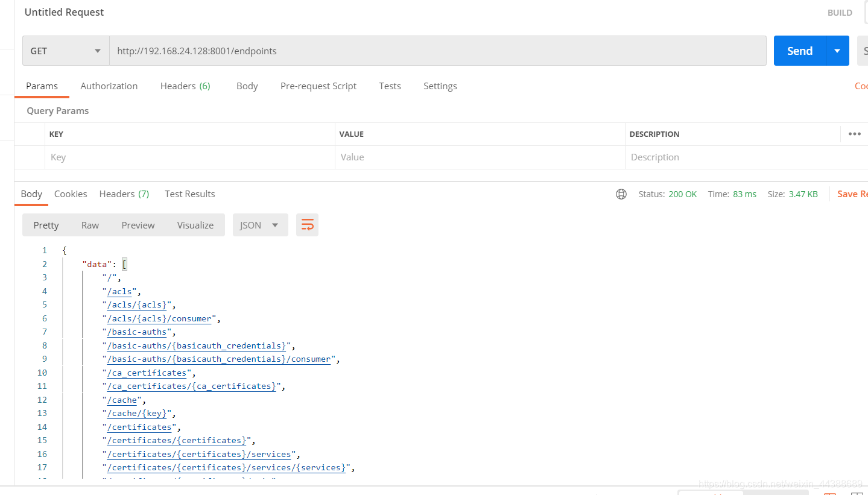The height and width of the screenshot is (495, 868).
Task: Open the /certificates link on line 14
Action: [139, 427]
